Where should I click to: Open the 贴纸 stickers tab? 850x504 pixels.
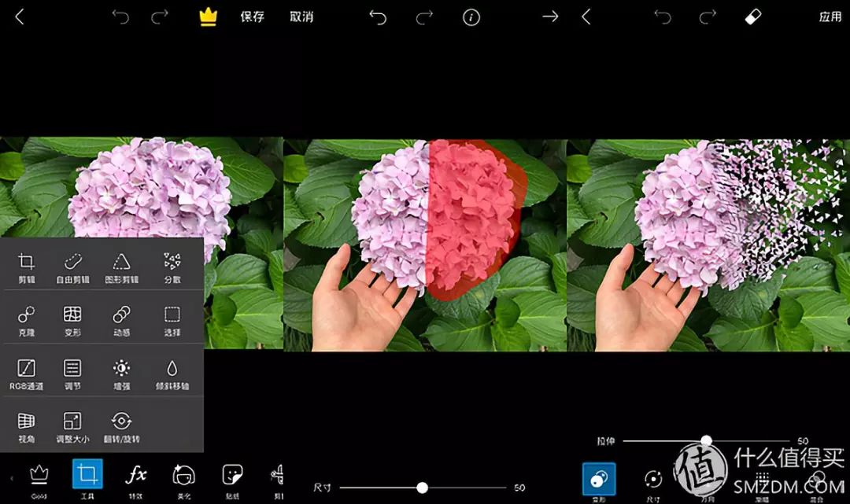coord(232,476)
